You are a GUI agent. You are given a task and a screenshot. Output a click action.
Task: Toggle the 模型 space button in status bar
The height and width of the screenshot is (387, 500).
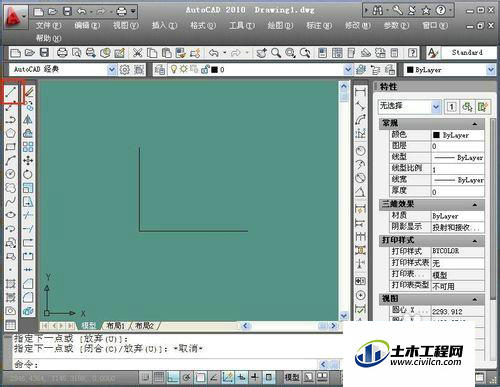[292, 377]
